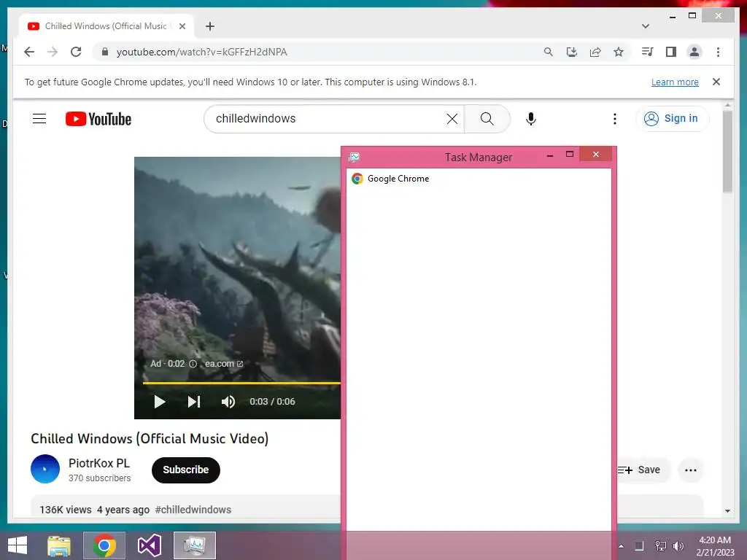The height and width of the screenshot is (560, 747).
Task: Open PiotrKox PL channel avatar
Action: click(x=45, y=469)
